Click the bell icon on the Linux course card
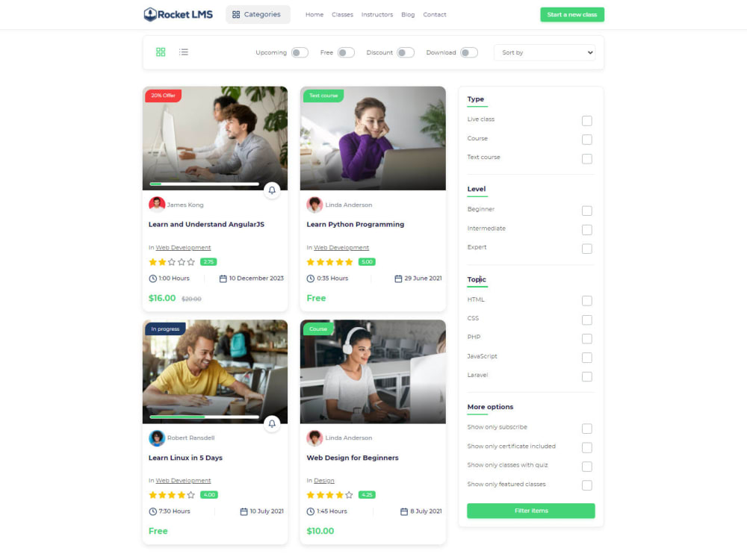Viewport: 747px width, 560px height. click(273, 423)
